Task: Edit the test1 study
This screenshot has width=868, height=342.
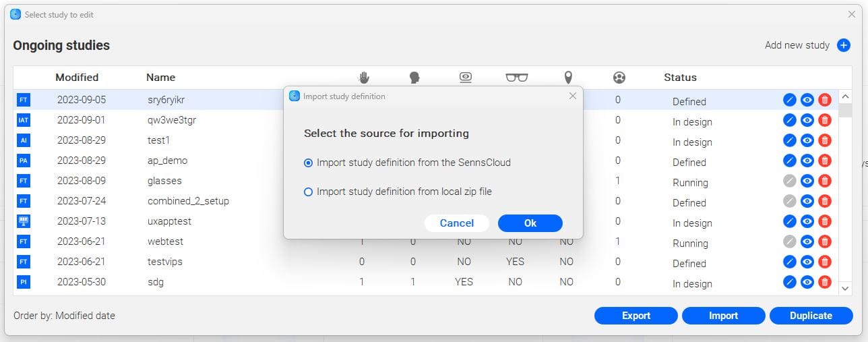Action: (790, 140)
